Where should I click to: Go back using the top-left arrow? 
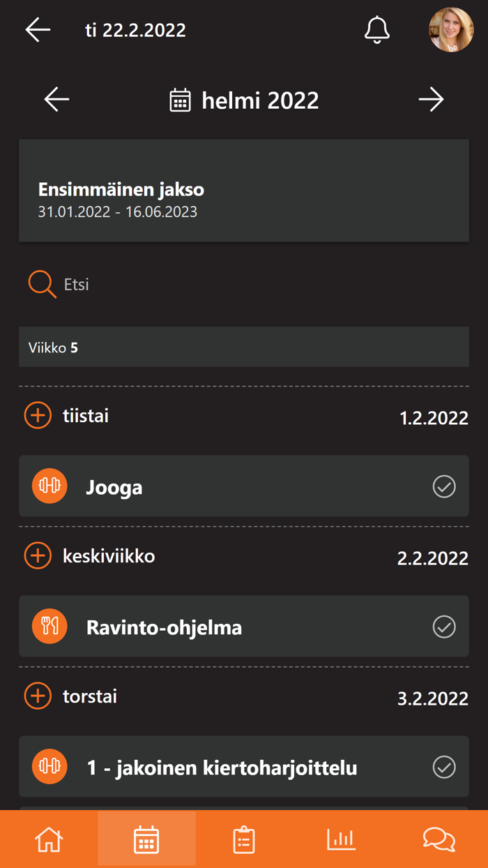point(38,30)
